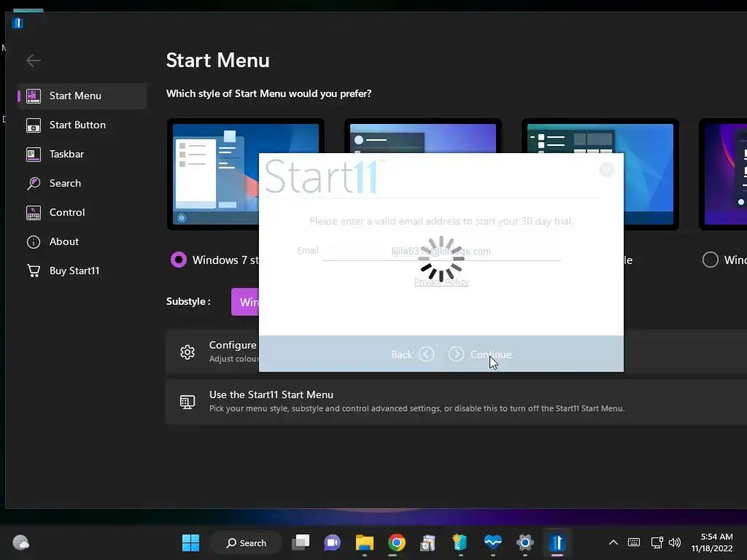The height and width of the screenshot is (560, 747).
Task: Click the Use the Start11 Start Menu icon
Action: pyautogui.click(x=187, y=402)
